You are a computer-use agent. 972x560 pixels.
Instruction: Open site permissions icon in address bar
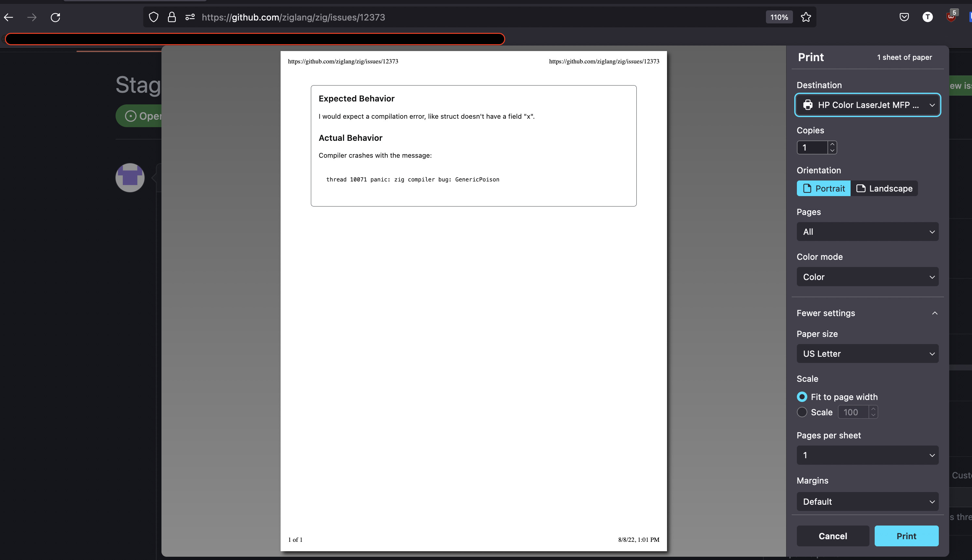190,17
